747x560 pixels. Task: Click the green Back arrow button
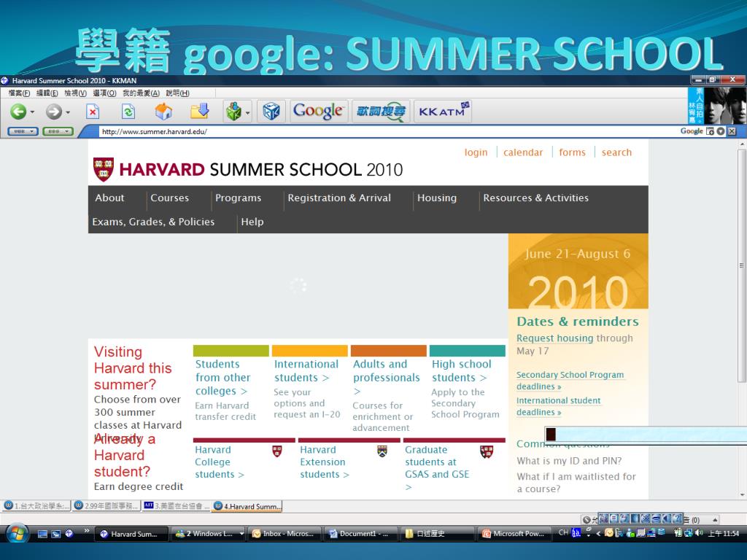tap(18, 112)
